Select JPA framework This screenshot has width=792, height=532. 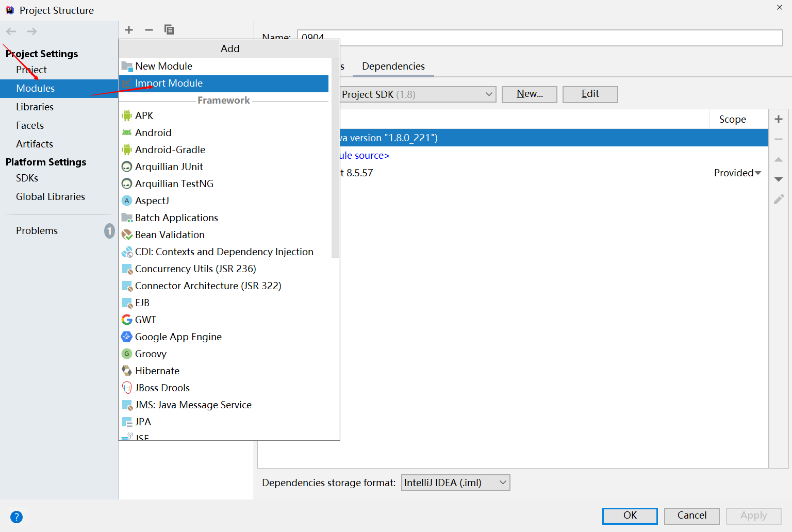point(224,422)
